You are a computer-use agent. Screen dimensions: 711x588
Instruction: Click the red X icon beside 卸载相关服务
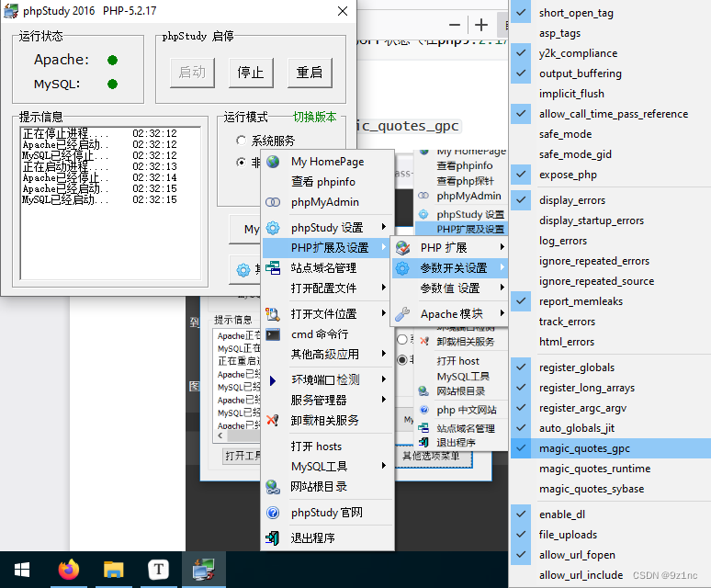(273, 420)
